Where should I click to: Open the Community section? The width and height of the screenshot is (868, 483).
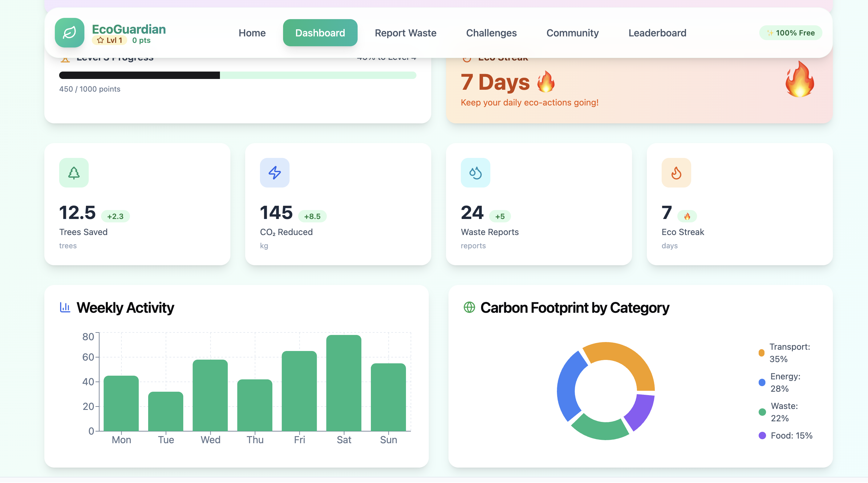point(572,33)
